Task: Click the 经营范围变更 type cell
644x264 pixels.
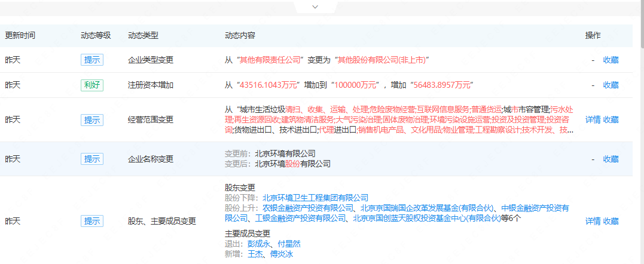Action: click(151, 119)
